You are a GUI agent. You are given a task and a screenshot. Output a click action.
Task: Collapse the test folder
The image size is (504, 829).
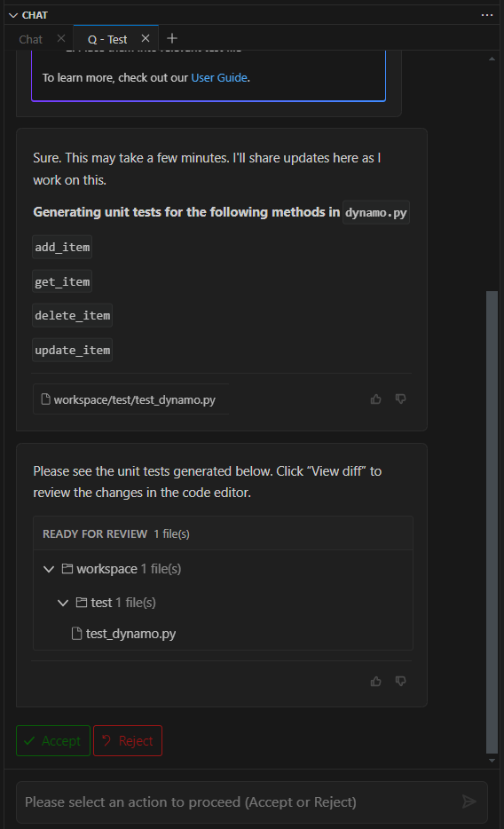63,603
